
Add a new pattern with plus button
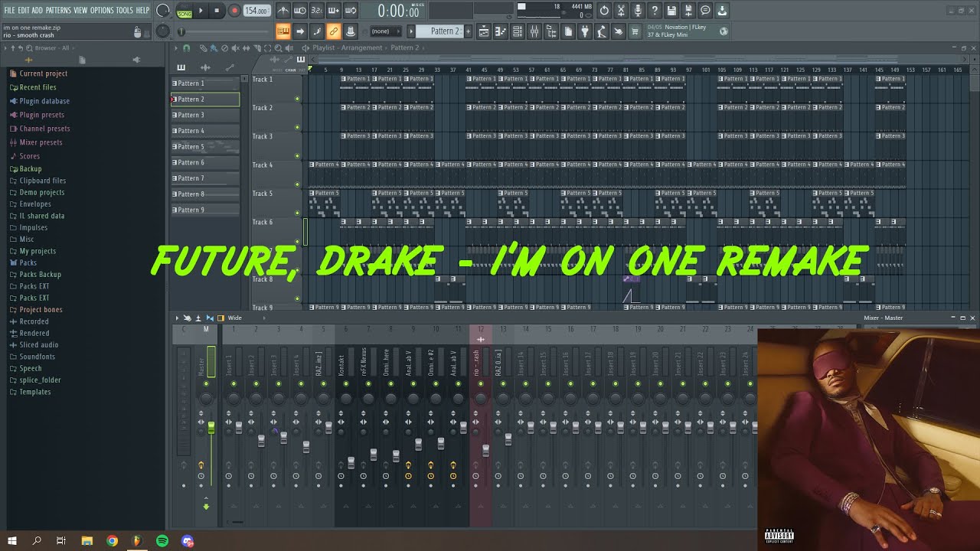pyautogui.click(x=469, y=31)
